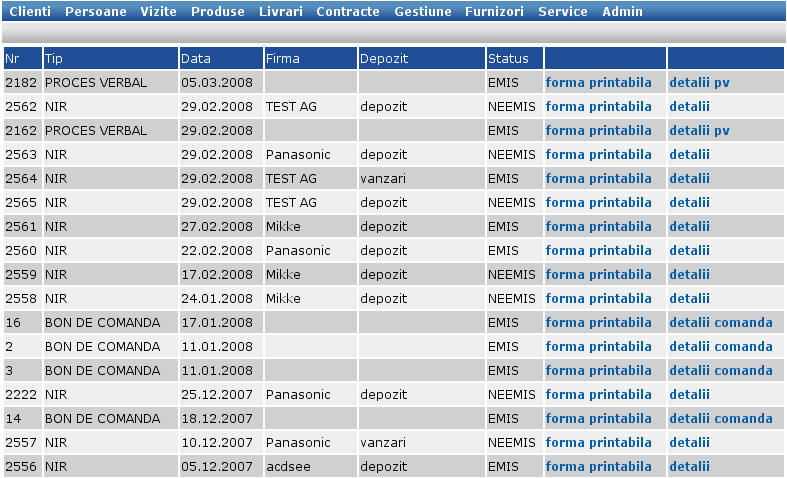
Task: Go to the Livrari menu
Action: click(x=281, y=11)
